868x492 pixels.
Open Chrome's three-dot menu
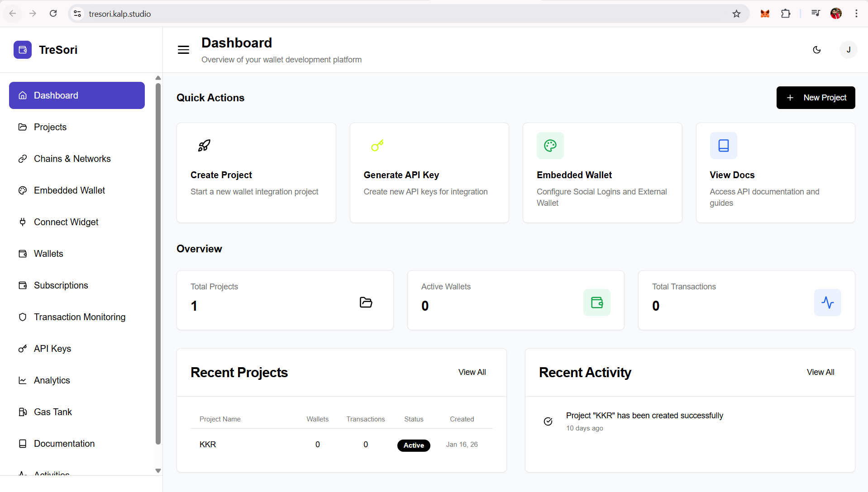click(x=856, y=14)
